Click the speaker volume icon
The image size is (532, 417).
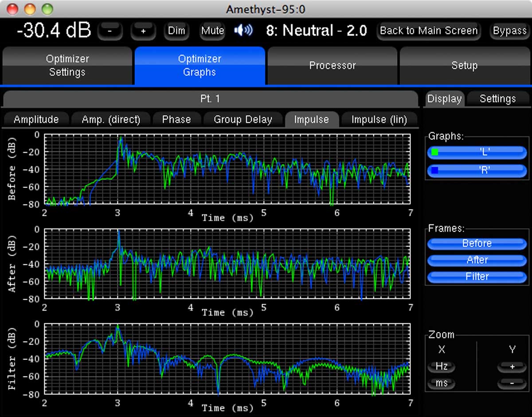point(243,31)
